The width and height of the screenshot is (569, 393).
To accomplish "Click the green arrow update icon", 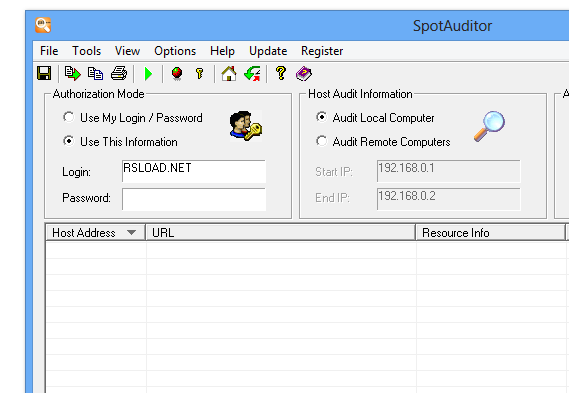I will pos(252,74).
